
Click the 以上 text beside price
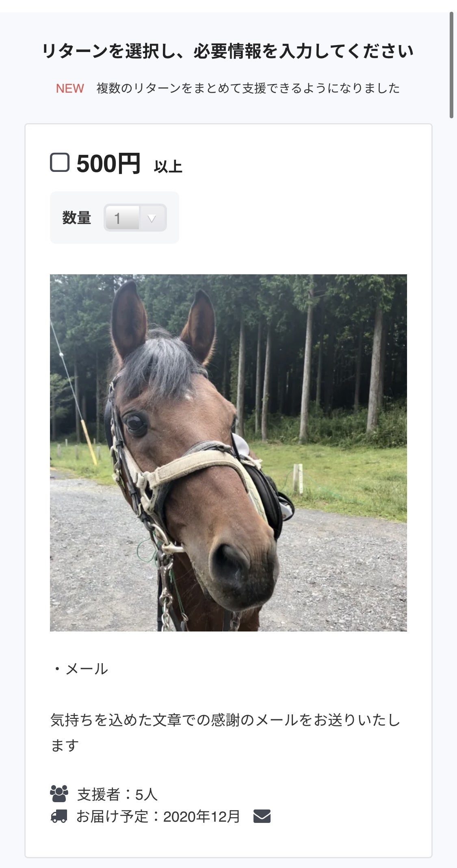(x=168, y=167)
